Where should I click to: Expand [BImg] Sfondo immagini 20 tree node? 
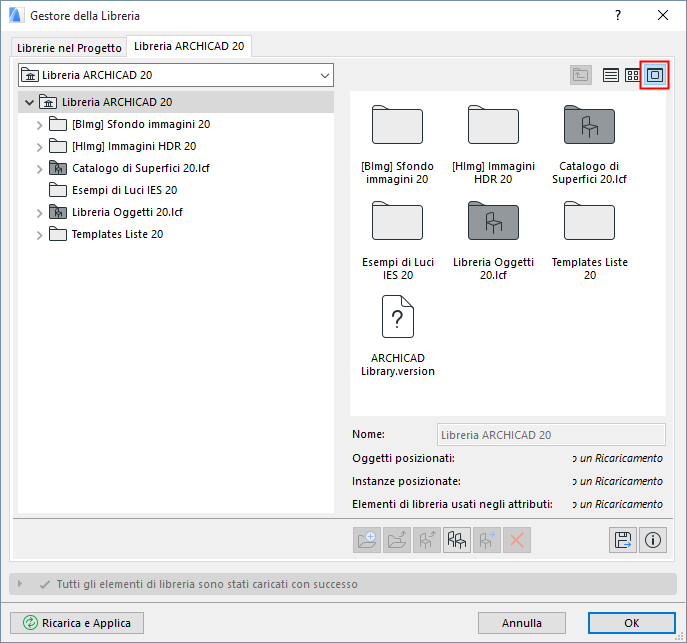pyautogui.click(x=39, y=125)
